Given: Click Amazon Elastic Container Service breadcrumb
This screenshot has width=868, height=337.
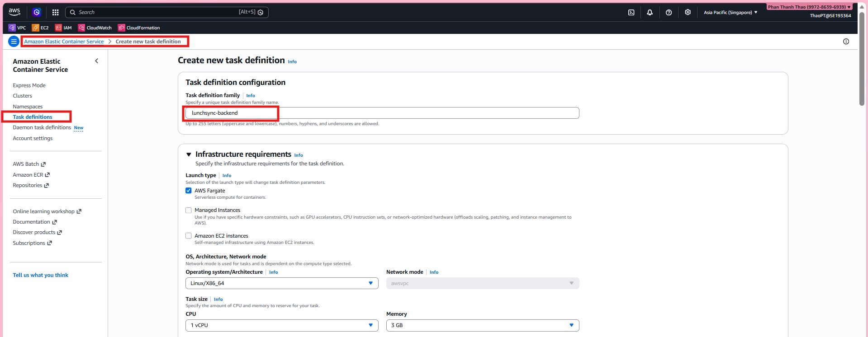Looking at the screenshot, I should click(64, 42).
